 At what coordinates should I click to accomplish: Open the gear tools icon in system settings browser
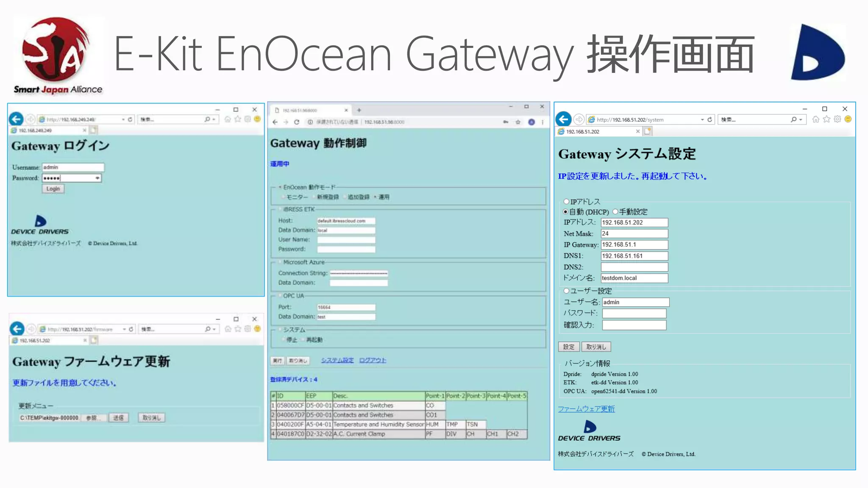tap(837, 119)
